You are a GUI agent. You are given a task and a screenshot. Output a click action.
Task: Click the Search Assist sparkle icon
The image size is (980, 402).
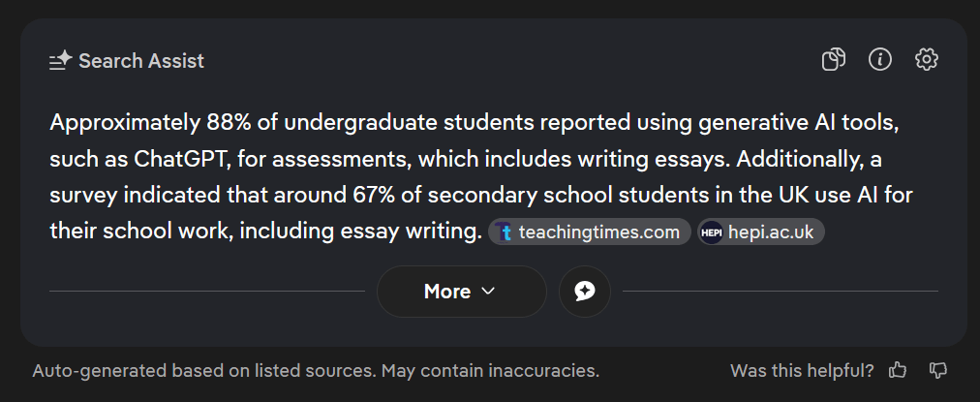pos(61,61)
